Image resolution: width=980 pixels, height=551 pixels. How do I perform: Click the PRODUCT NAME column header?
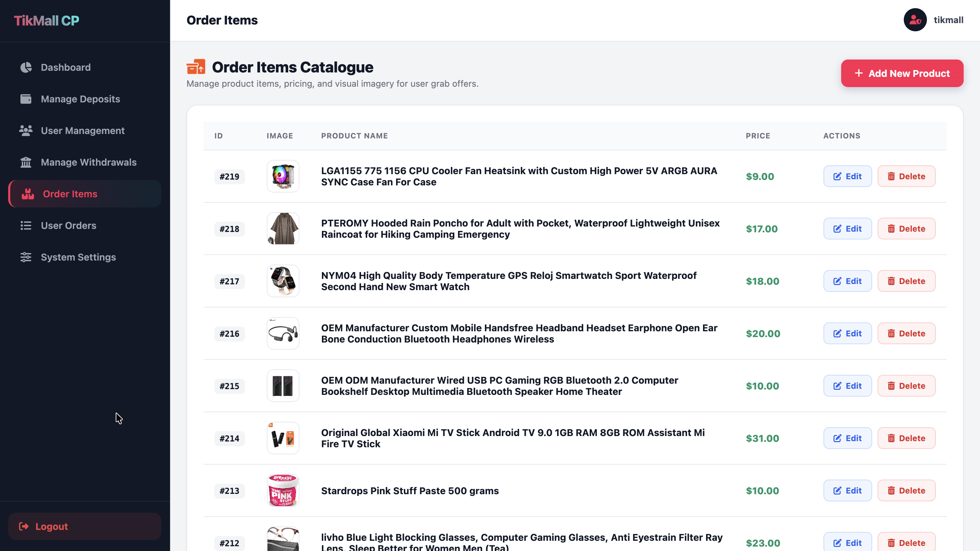pyautogui.click(x=355, y=136)
